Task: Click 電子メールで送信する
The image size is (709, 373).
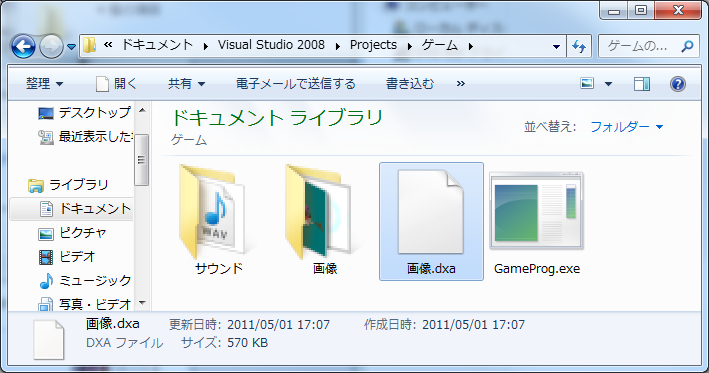Action: (296, 84)
